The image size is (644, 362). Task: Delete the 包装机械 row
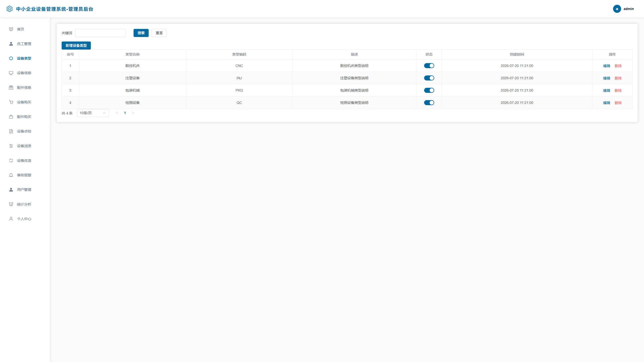(618, 91)
